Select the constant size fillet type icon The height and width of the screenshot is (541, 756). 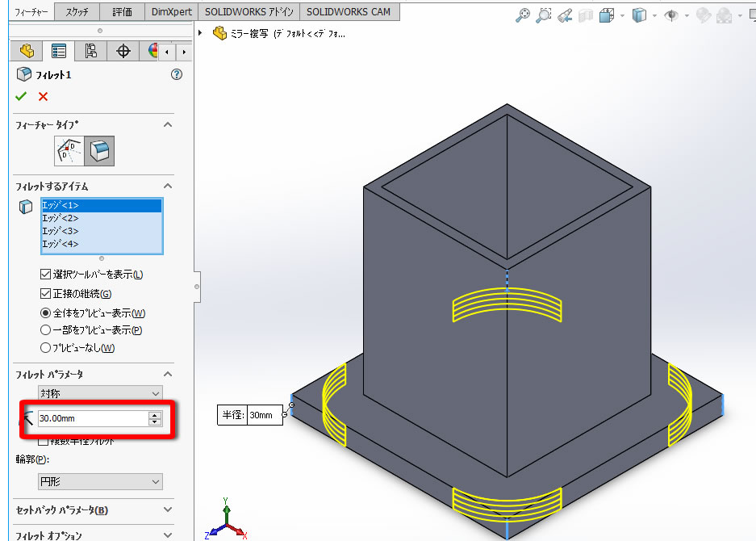pyautogui.click(x=99, y=151)
